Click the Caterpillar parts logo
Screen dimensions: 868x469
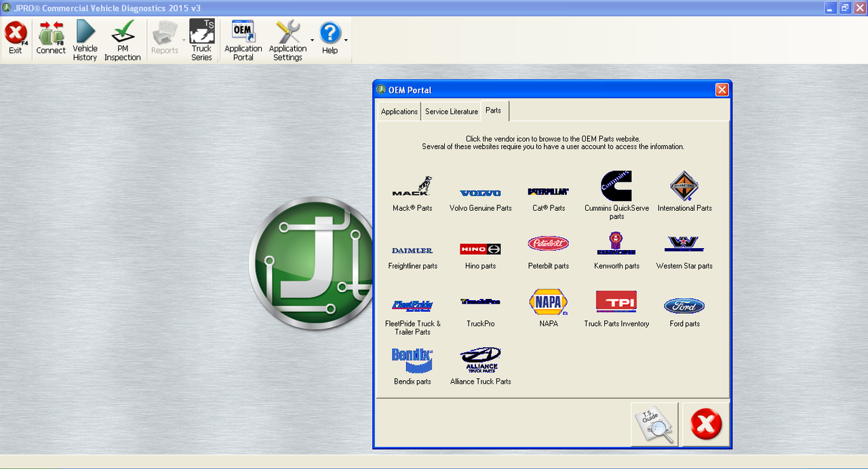[x=548, y=192]
